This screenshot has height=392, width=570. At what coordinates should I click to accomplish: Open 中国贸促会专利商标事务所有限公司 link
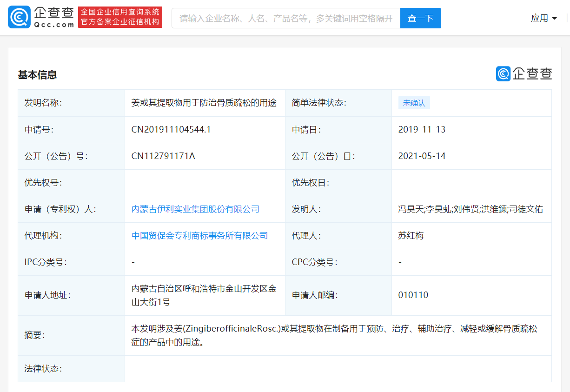pyautogui.click(x=199, y=236)
